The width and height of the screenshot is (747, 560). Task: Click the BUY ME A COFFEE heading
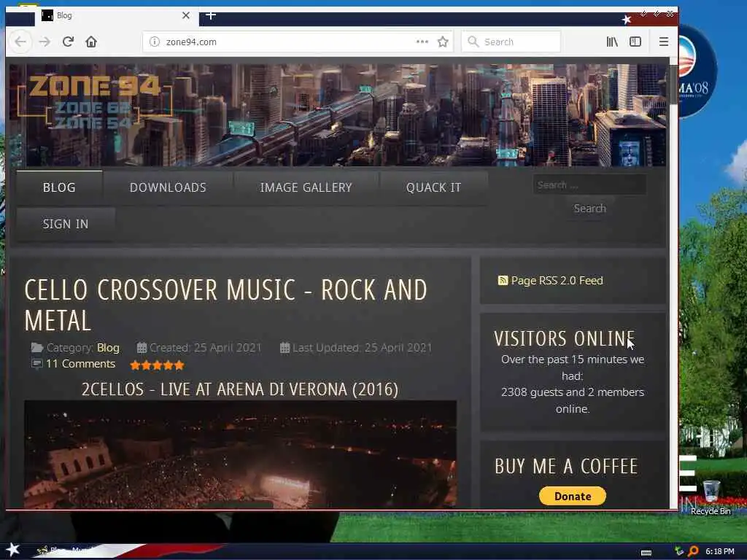click(566, 466)
